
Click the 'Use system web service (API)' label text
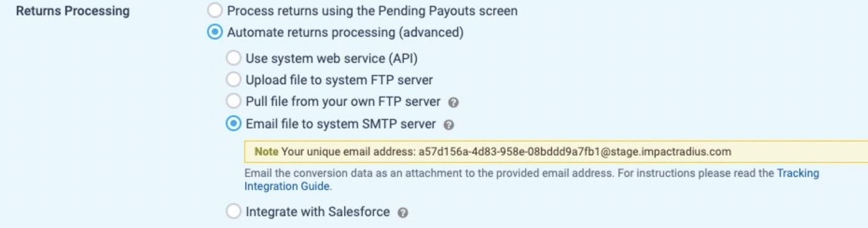pos(331,59)
